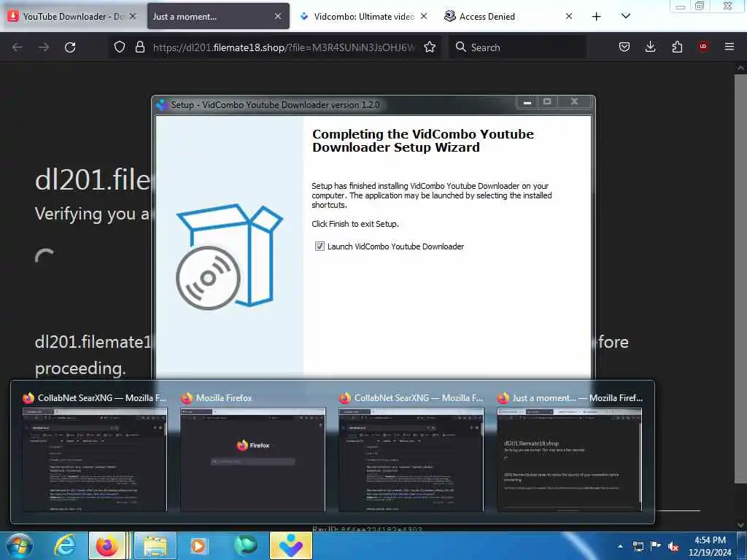
Task: Open the Windows Start menu
Action: [20, 545]
